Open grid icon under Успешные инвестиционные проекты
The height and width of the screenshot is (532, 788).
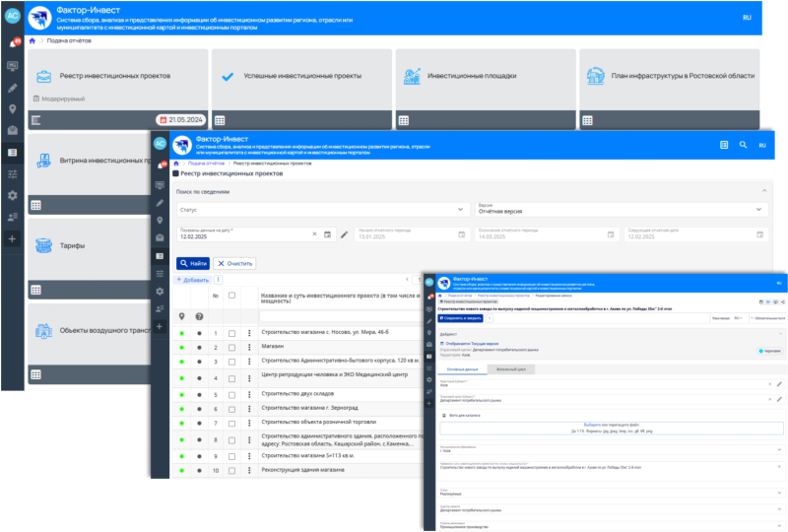pyautogui.click(x=221, y=120)
